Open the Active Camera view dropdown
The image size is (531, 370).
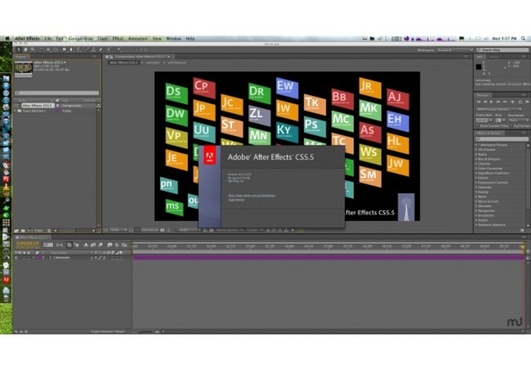pyautogui.click(x=230, y=230)
